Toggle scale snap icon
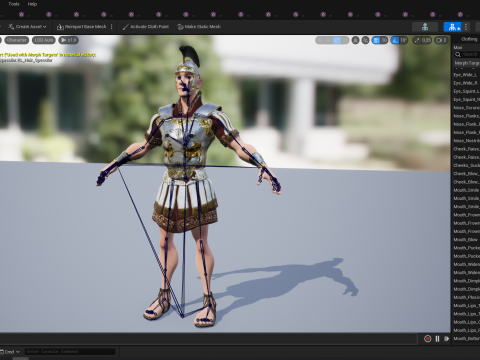 (x=417, y=40)
